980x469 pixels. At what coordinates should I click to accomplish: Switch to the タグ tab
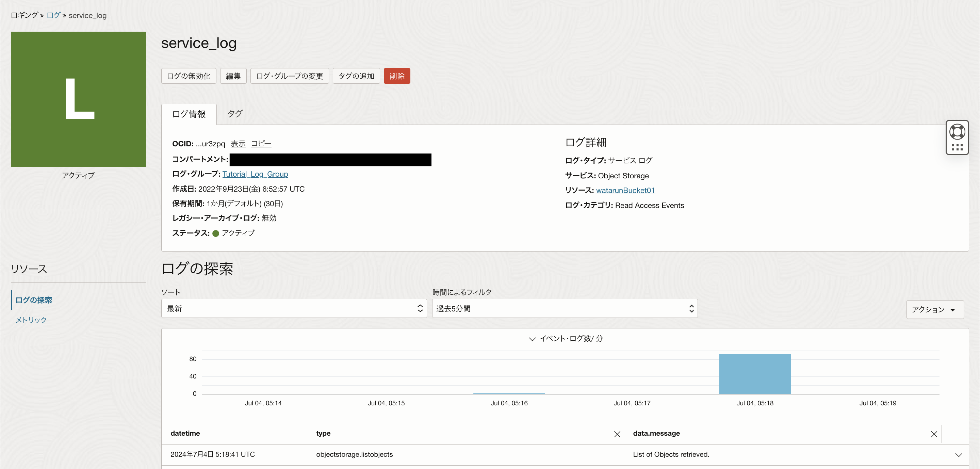click(235, 114)
